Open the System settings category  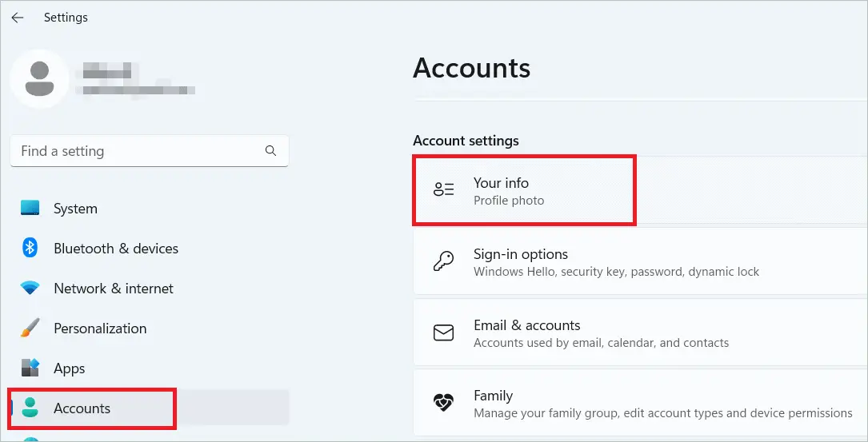tap(150, 209)
